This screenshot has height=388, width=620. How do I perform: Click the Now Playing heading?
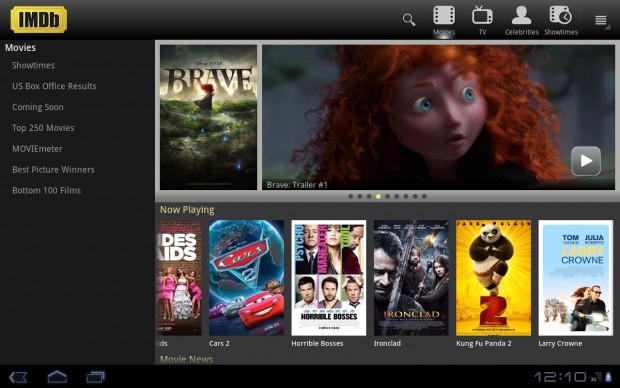pyautogui.click(x=187, y=210)
